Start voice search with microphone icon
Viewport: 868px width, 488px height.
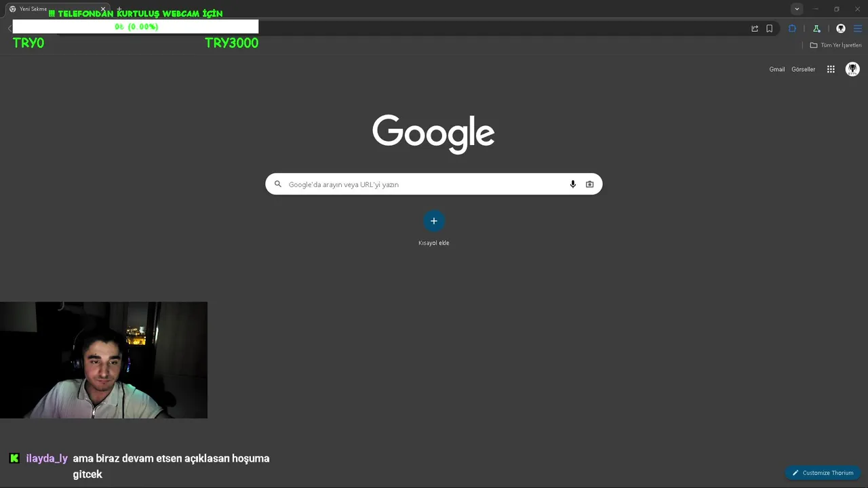click(x=572, y=184)
